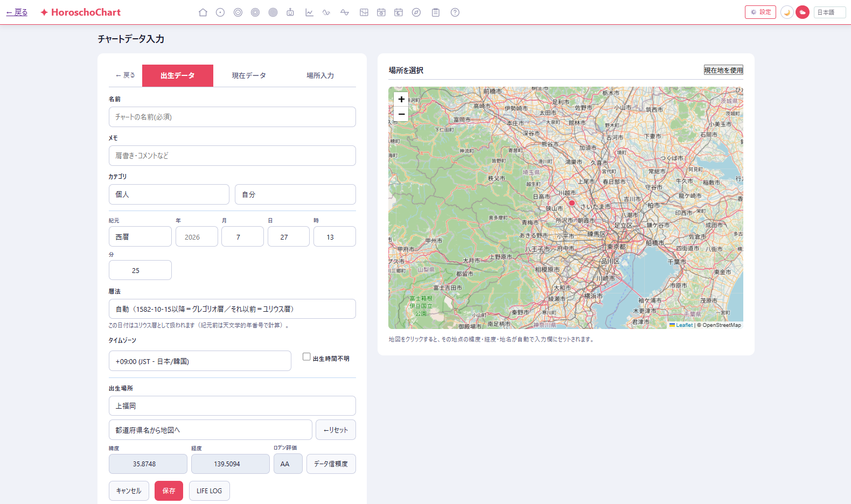Click the ← 戻る link at top left
The image size is (851, 504).
point(17,12)
